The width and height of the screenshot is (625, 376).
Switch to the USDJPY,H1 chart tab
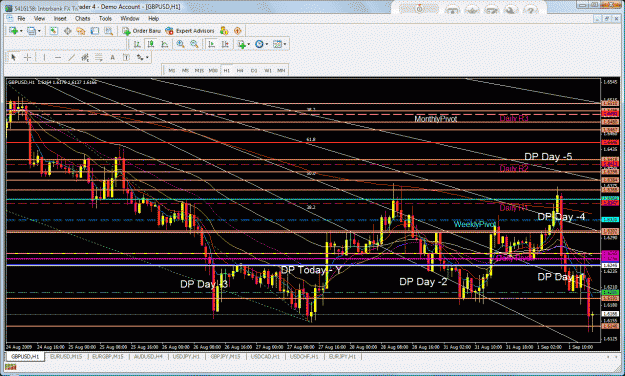click(186, 356)
